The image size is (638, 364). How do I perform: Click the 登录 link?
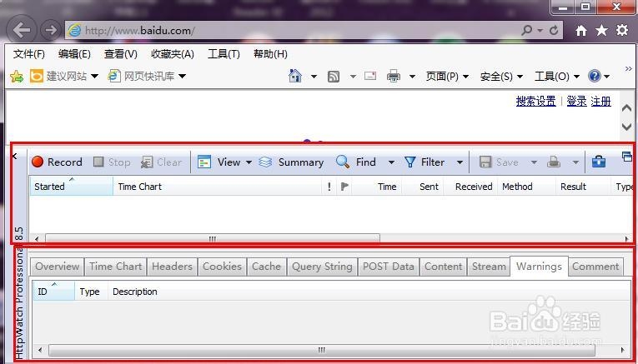(576, 101)
